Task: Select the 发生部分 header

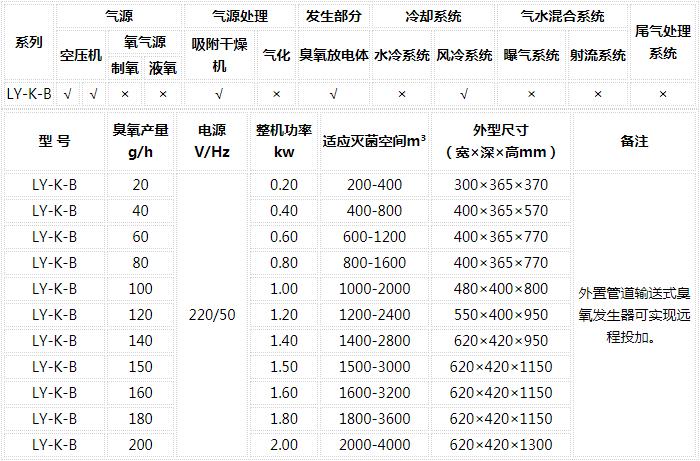Action: pyautogui.click(x=333, y=16)
